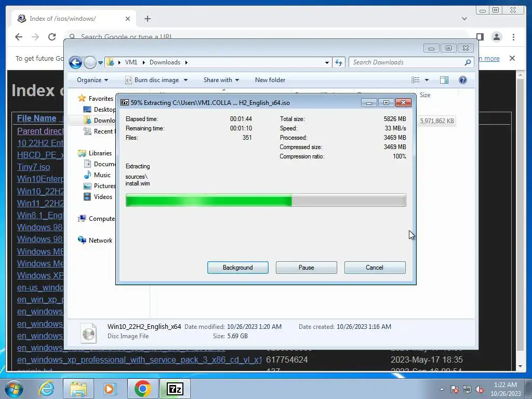Create a New folder
This screenshot has height=399, width=532.
coord(270,80)
